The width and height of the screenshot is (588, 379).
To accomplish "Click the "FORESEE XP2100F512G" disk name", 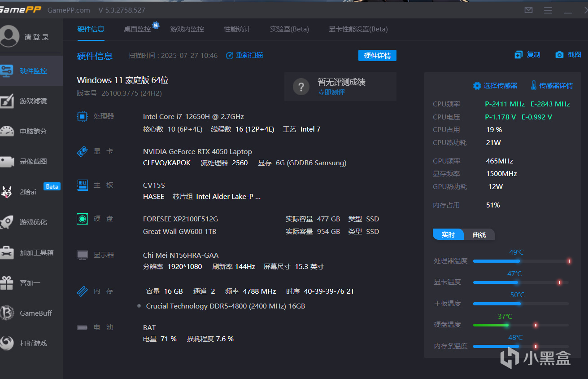I will (x=180, y=219).
